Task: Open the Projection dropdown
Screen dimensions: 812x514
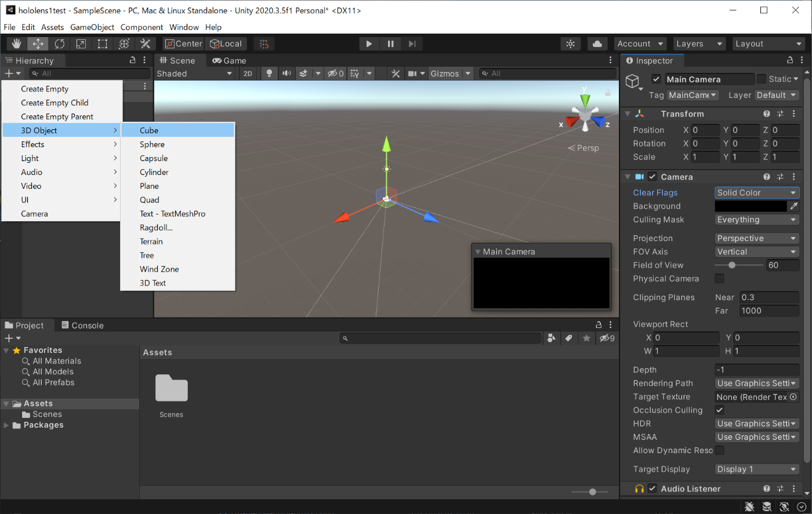Action: coord(757,238)
